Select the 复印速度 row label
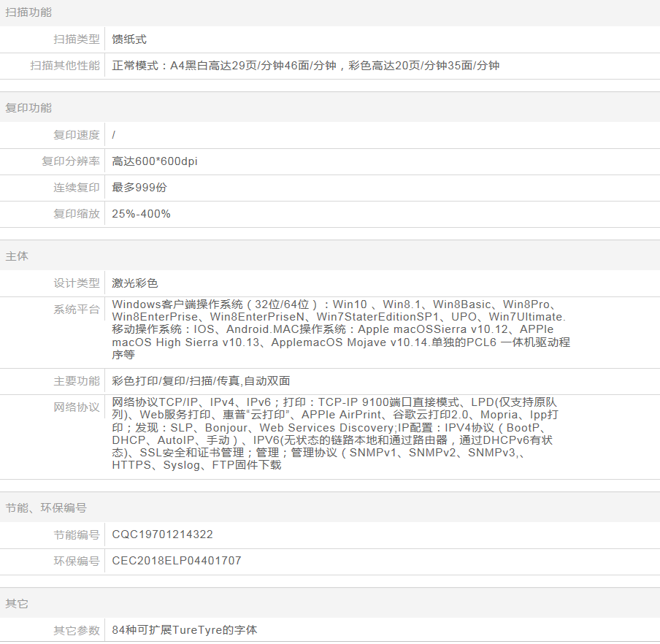The image size is (660, 644). point(76,135)
